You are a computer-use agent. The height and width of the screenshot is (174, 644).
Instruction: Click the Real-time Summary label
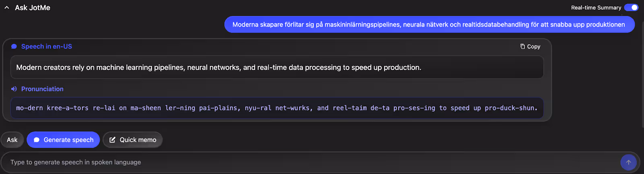coord(596,8)
